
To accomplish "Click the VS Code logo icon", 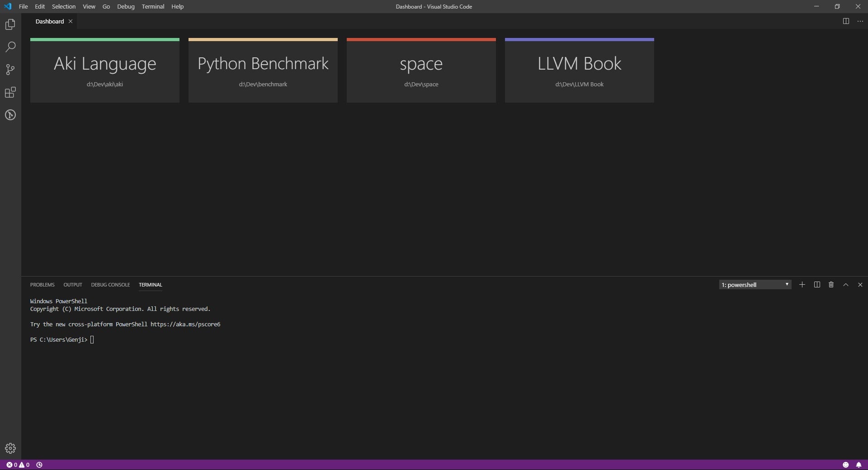I will pyautogui.click(x=8, y=6).
